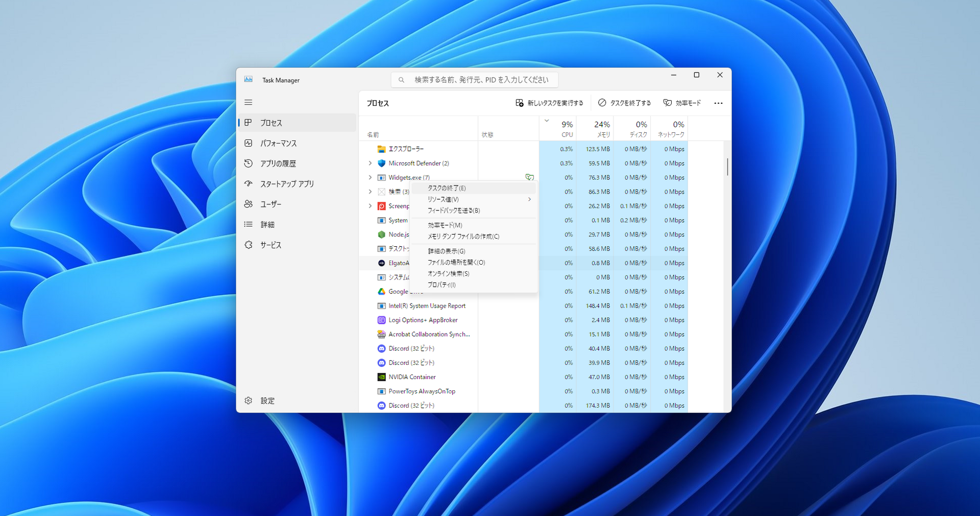This screenshot has width=980, height=516.
Task: Click the process search input field
Action: 475,80
